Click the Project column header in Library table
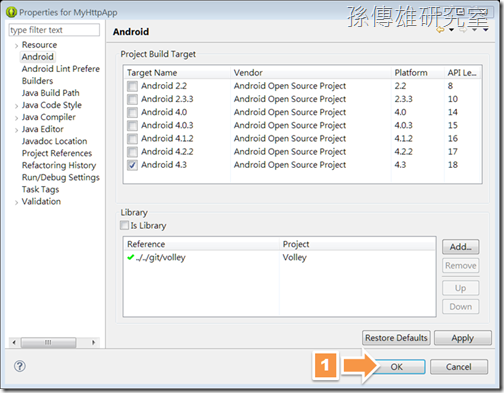This screenshot has width=504, height=393. point(357,244)
